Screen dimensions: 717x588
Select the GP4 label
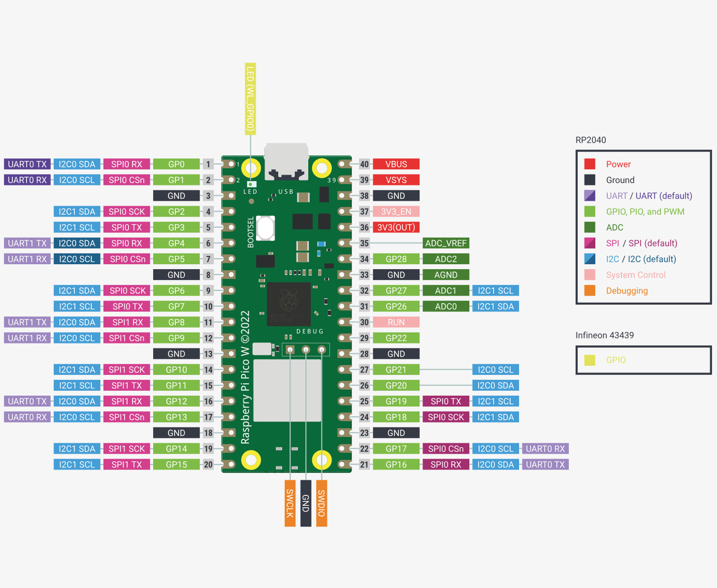point(176,243)
